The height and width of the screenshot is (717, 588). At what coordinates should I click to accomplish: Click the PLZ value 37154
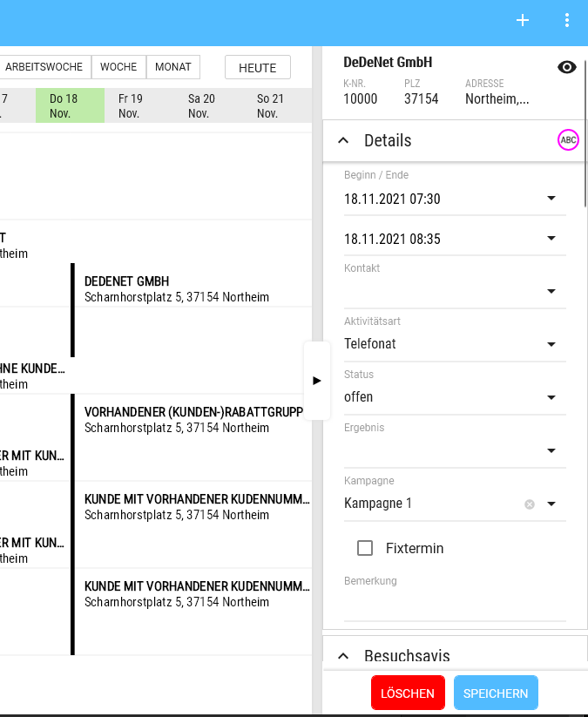click(421, 98)
